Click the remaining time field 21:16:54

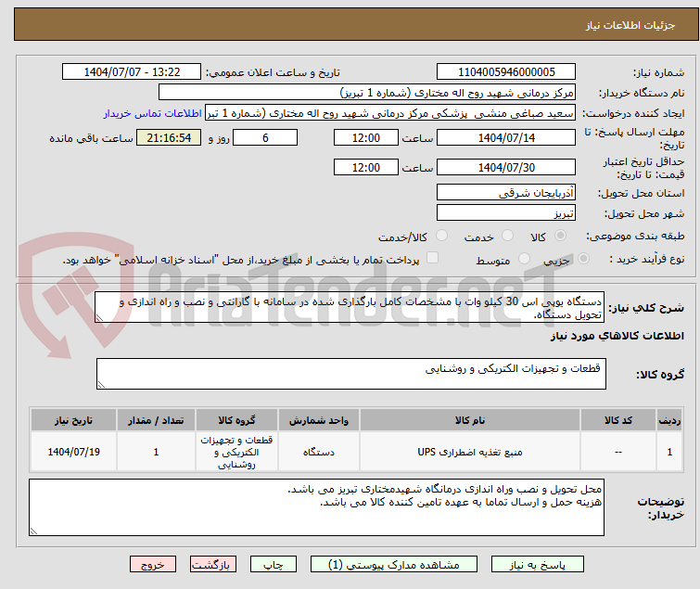pyautogui.click(x=169, y=137)
